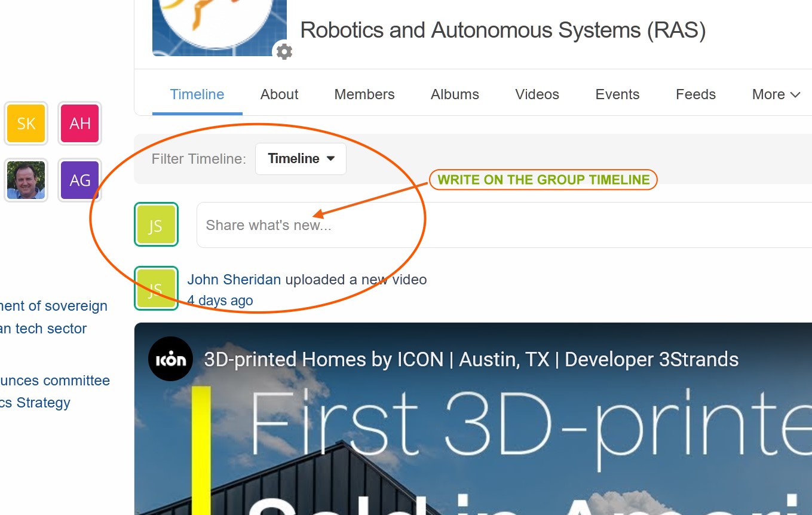The height and width of the screenshot is (515, 812).
Task: Click the JS avatar beside the video post
Action: 156,289
